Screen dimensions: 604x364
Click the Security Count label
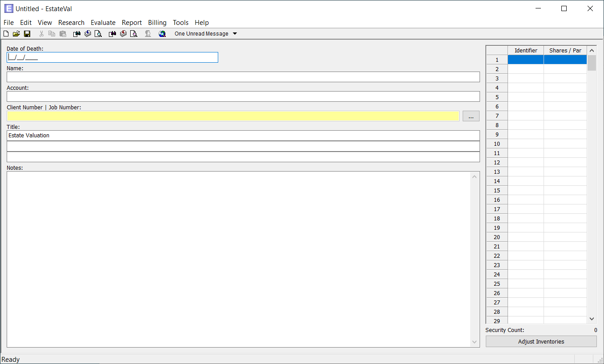click(505, 330)
